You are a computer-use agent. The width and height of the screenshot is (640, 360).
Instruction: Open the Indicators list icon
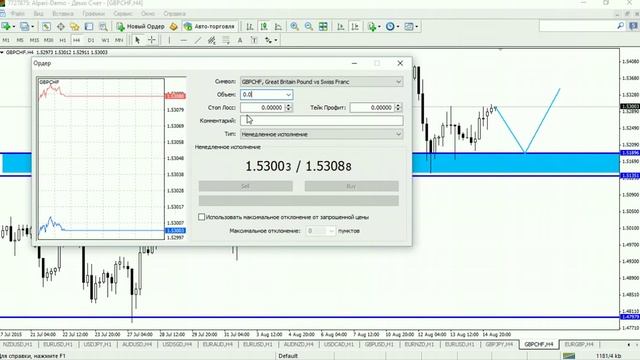pos(371,27)
